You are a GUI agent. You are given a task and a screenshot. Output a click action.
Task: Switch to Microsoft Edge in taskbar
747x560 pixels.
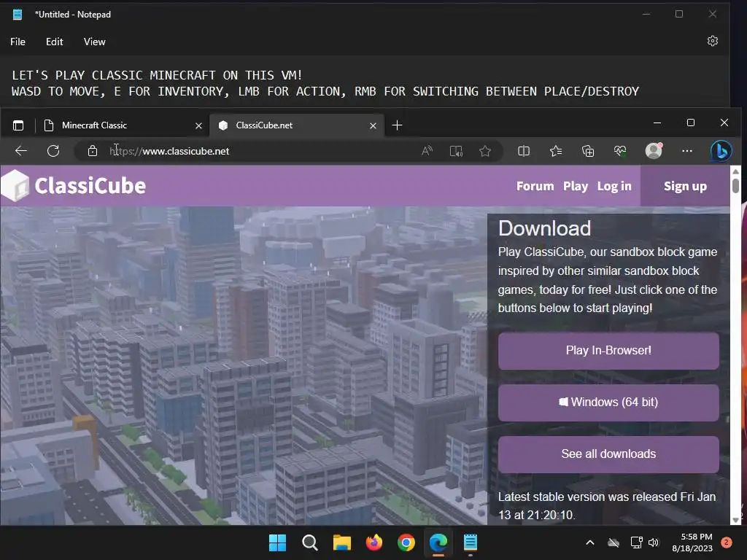[438, 542]
